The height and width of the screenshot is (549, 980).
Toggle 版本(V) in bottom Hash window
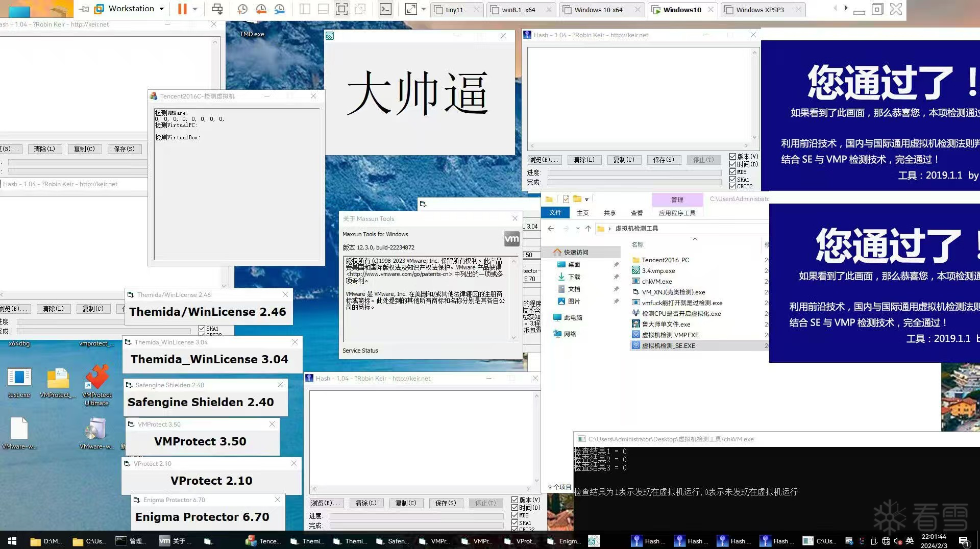[515, 500]
